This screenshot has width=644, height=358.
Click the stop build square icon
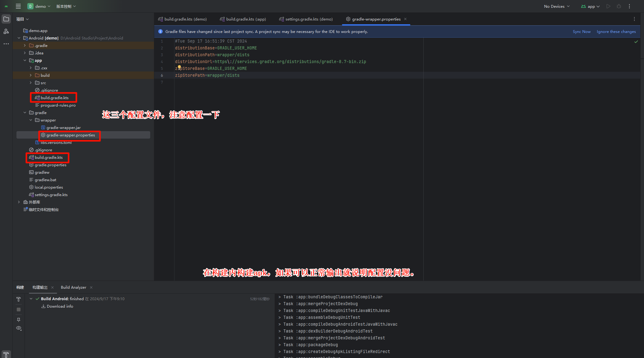click(19, 310)
